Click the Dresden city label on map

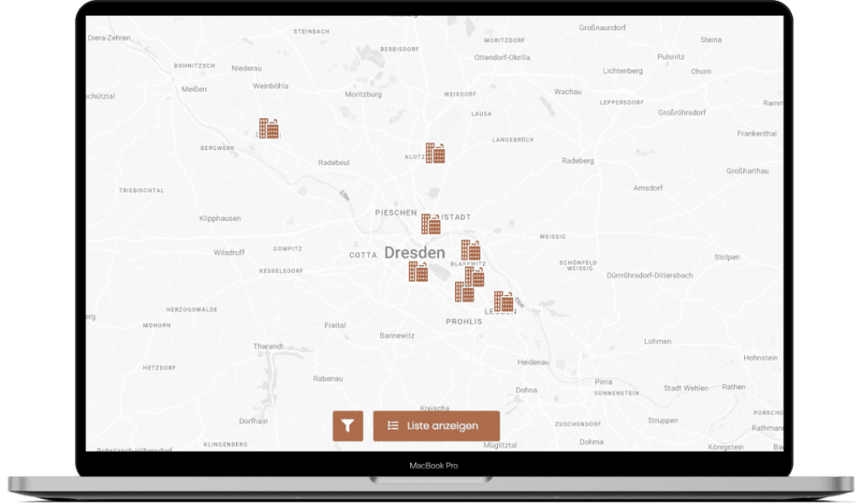pos(414,252)
